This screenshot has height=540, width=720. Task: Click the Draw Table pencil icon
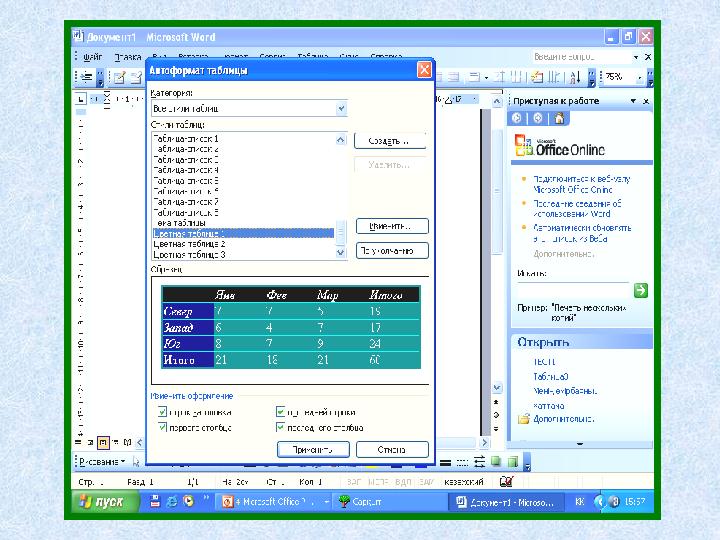120,78
